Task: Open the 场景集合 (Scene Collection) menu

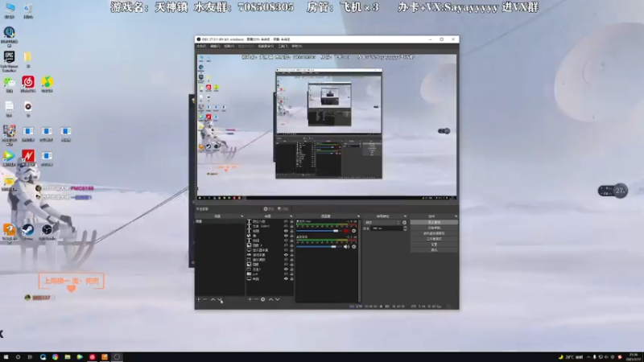Action: (266, 47)
